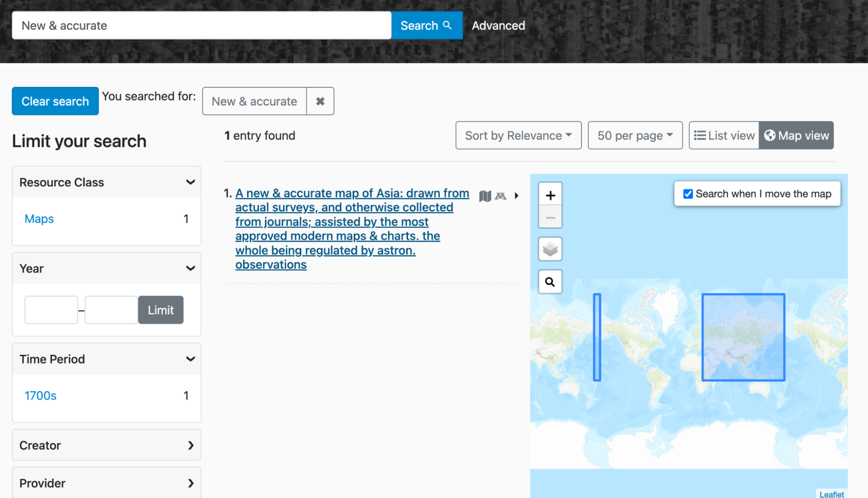The height and width of the screenshot is (498, 868).
Task: Zoom out on the map
Action: point(550,218)
